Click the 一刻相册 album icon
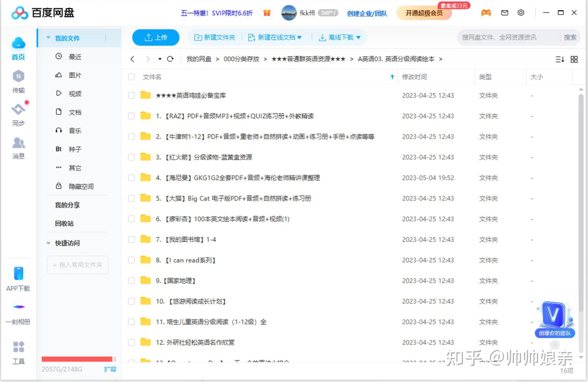Viewport: 588px width, 382px height. (19, 307)
